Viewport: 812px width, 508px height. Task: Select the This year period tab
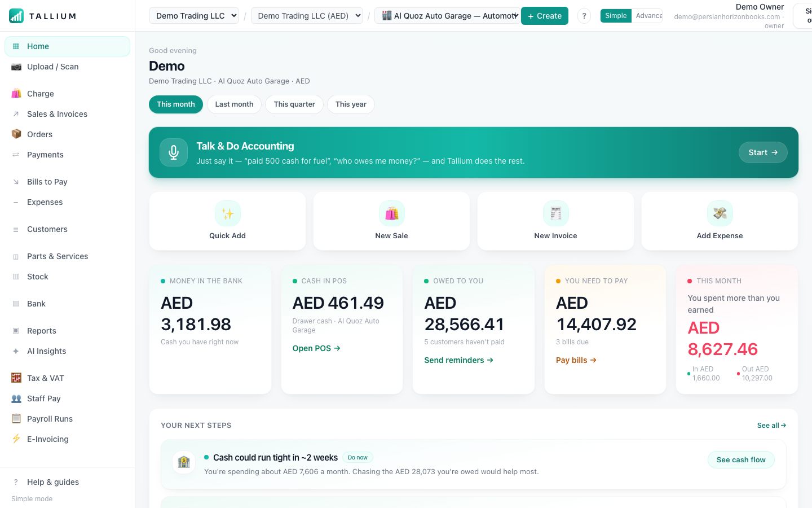point(351,104)
